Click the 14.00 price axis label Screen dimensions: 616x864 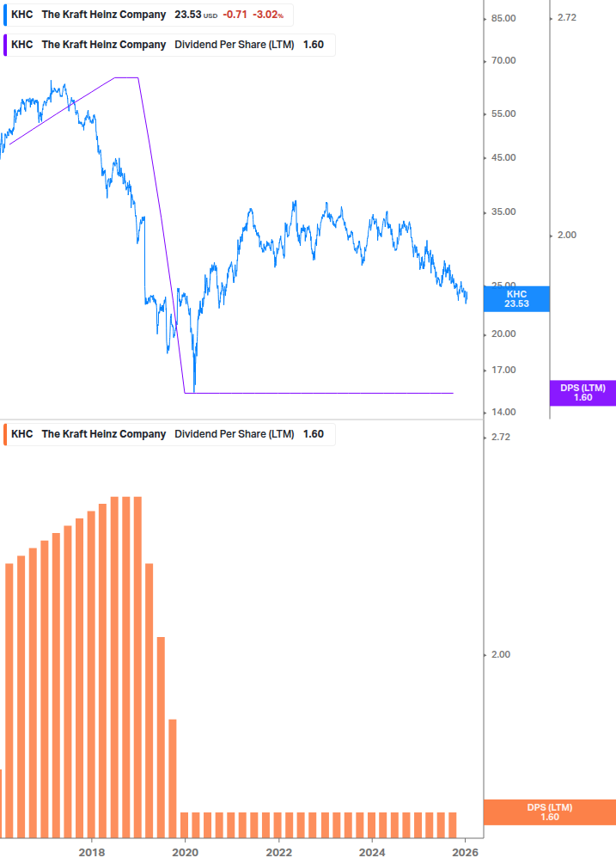(x=503, y=413)
